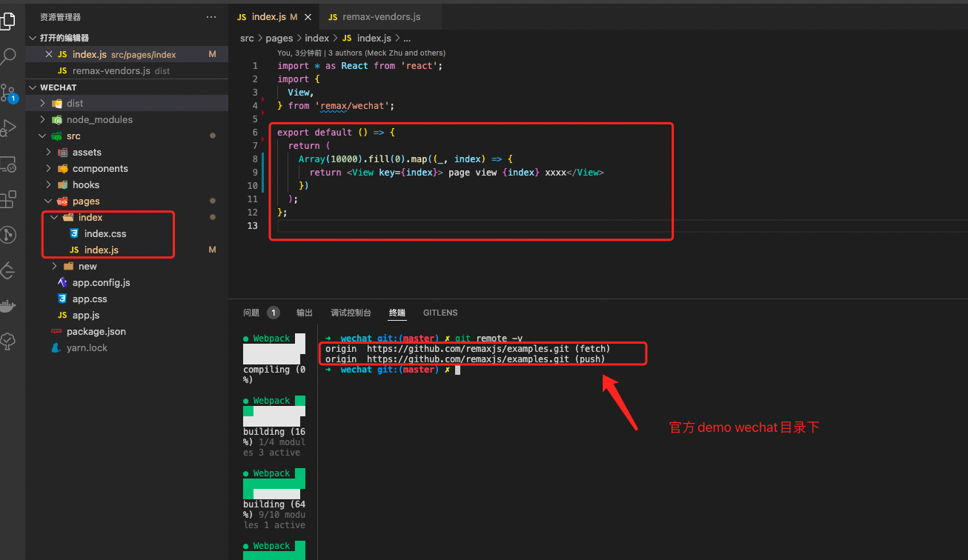Expand the new folder chevron
Viewport: 968px width, 560px height.
coord(55,266)
